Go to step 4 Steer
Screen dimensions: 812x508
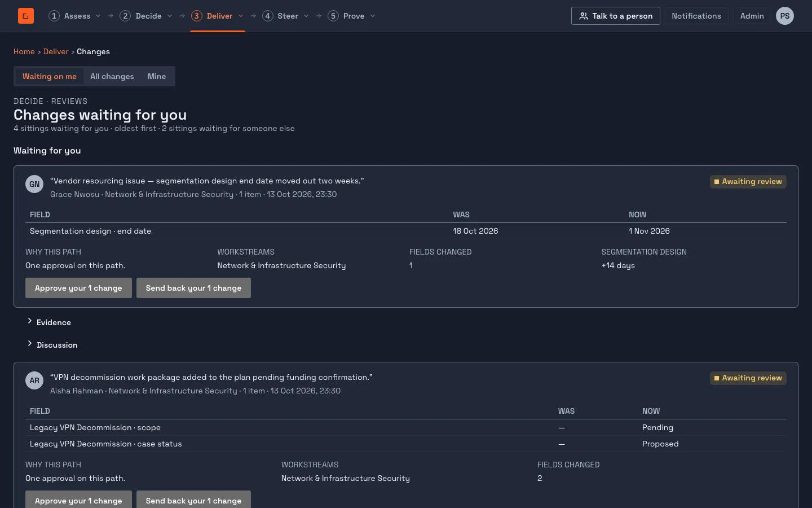(280, 16)
